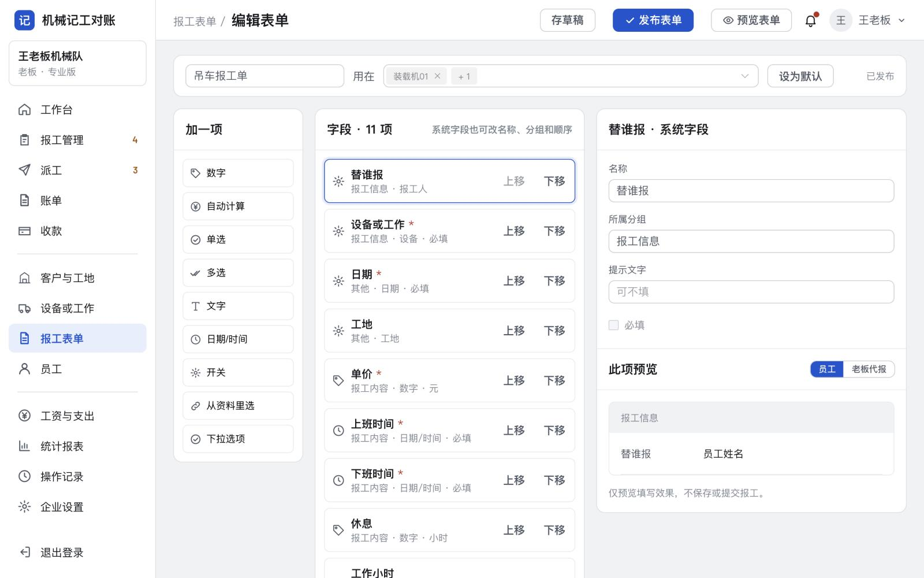Image resolution: width=924 pixels, height=578 pixels.
Task: Switch item preview to 老板代报
Action: (x=869, y=369)
